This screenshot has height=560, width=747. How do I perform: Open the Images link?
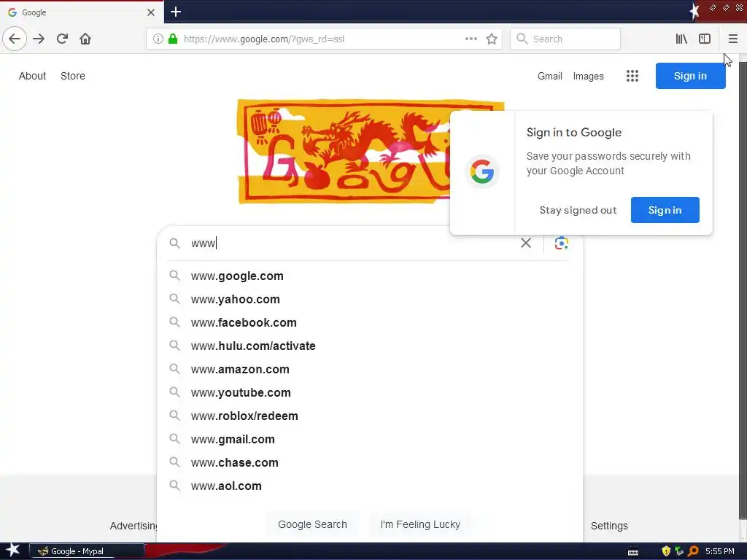(588, 76)
